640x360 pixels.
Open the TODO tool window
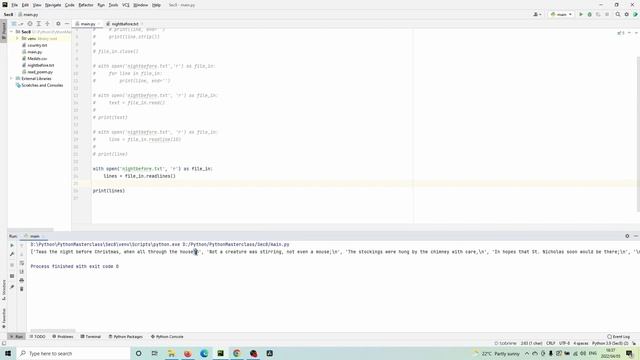point(38,337)
